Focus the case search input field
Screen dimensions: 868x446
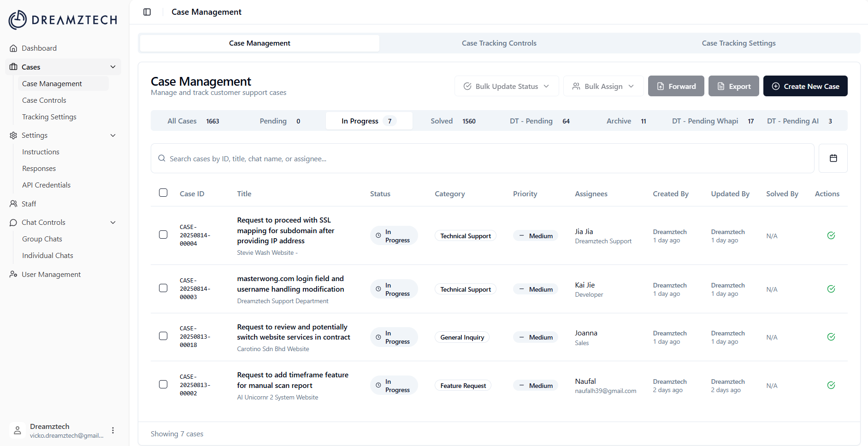482,158
